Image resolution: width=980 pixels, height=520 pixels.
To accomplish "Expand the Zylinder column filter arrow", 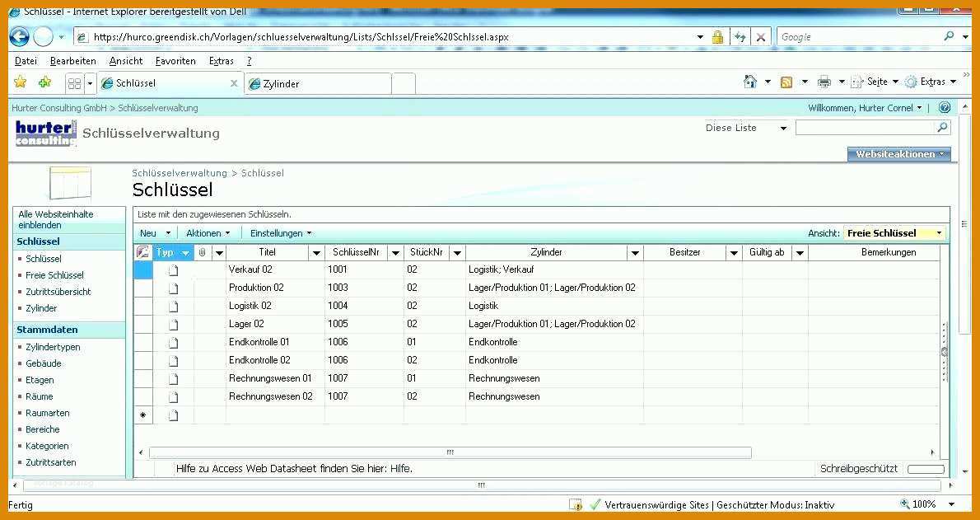I will point(635,253).
